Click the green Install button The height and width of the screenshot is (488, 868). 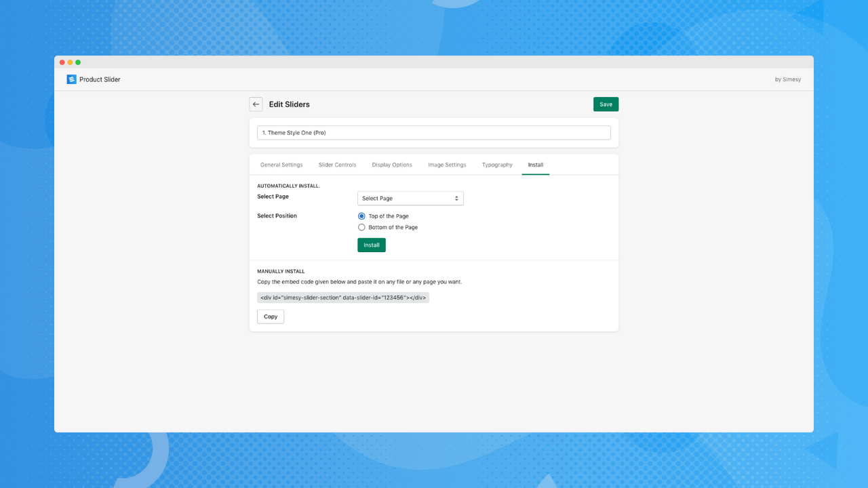click(x=372, y=245)
